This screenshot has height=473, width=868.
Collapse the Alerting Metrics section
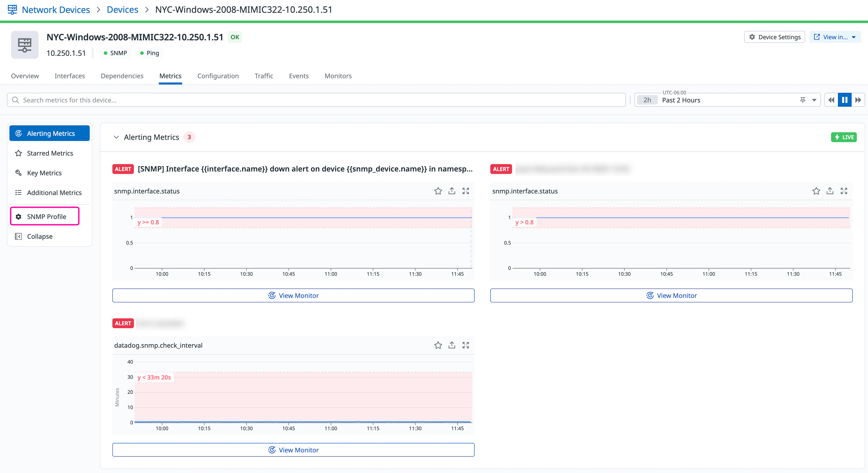116,137
